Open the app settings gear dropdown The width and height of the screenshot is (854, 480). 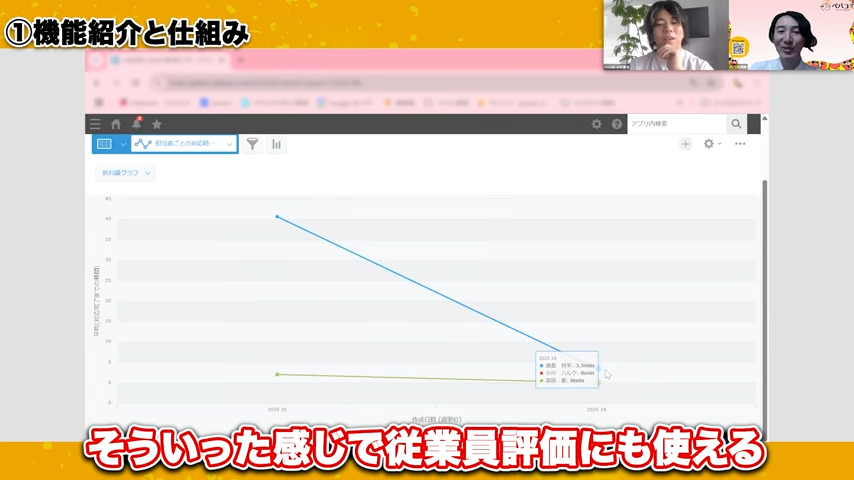pos(712,144)
